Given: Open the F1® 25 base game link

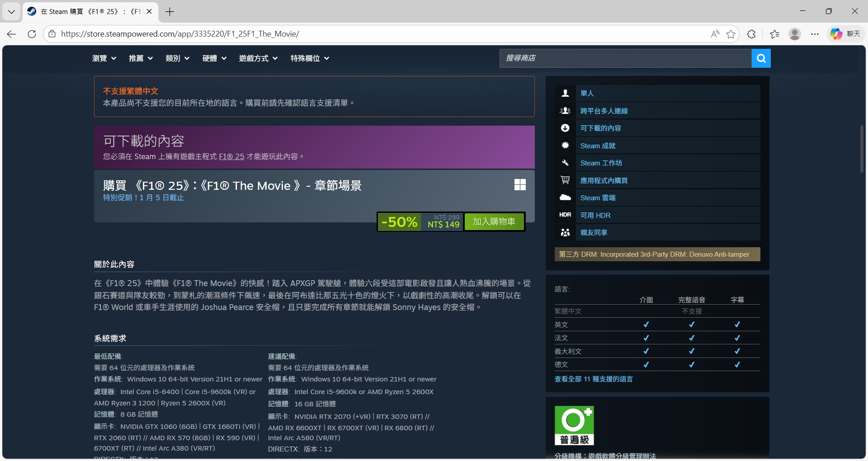Looking at the screenshot, I should pos(231,156).
